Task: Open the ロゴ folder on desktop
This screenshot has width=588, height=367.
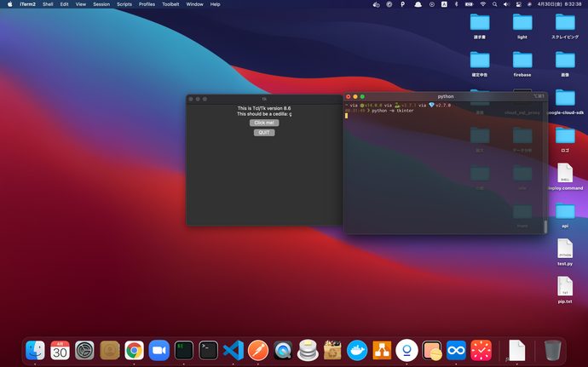Action: [565, 135]
